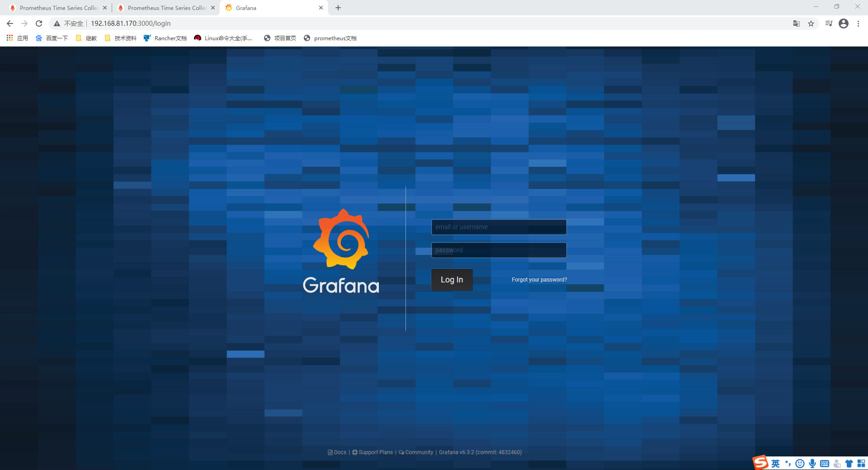
Task: Open the 应用 apps shortcut
Action: coord(17,38)
